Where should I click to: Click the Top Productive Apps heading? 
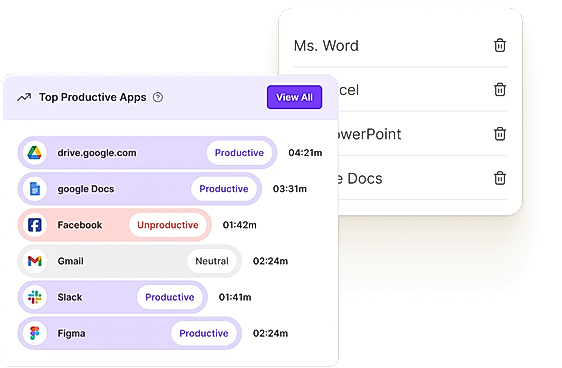[x=92, y=97]
